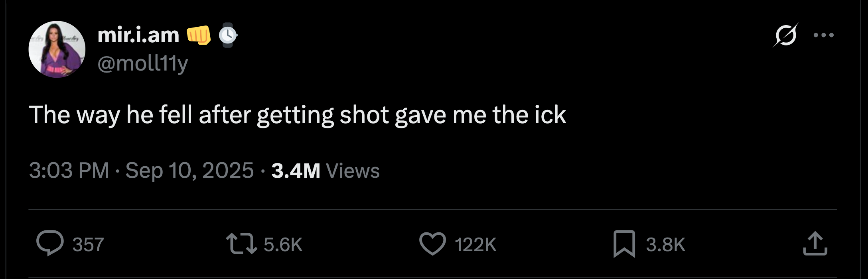Click the 3.8K bookmarks count
The image size is (868, 279).
[665, 244]
